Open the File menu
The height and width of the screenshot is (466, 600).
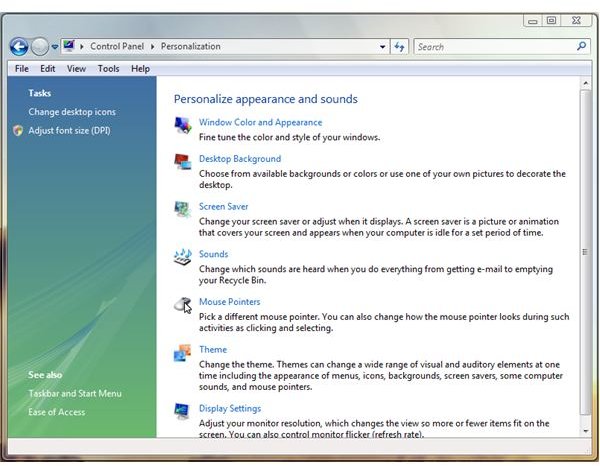tap(20, 68)
